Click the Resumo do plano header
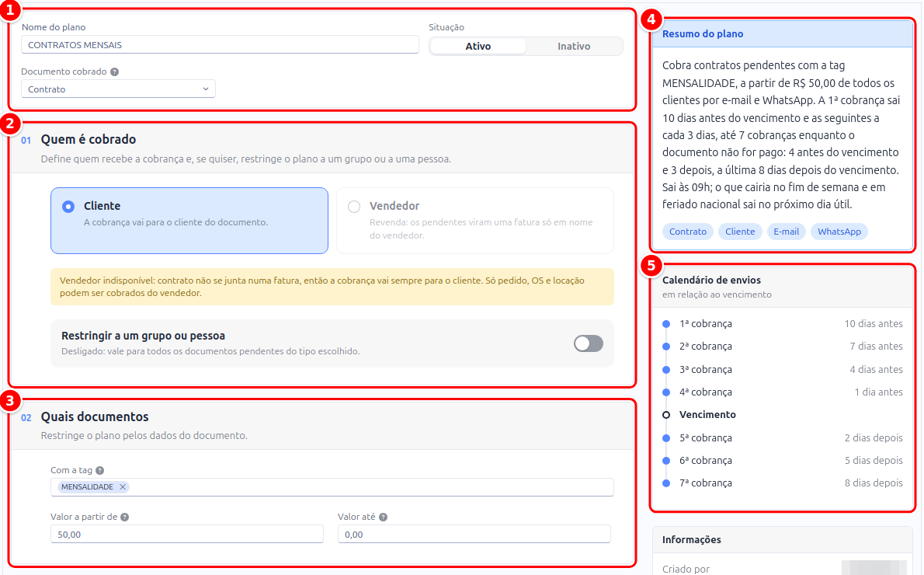The image size is (924, 575). click(782, 34)
